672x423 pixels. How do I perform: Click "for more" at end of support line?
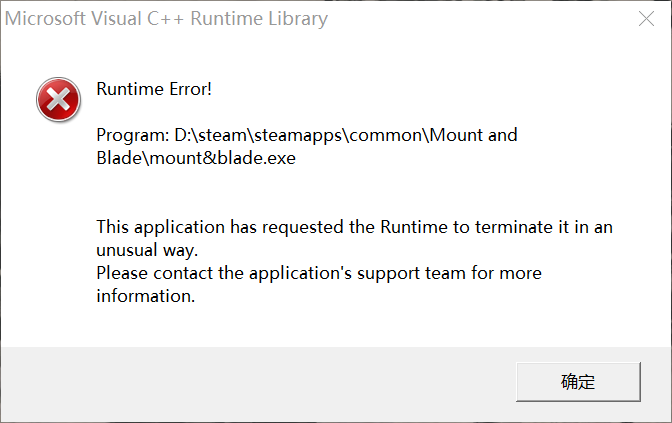point(507,273)
